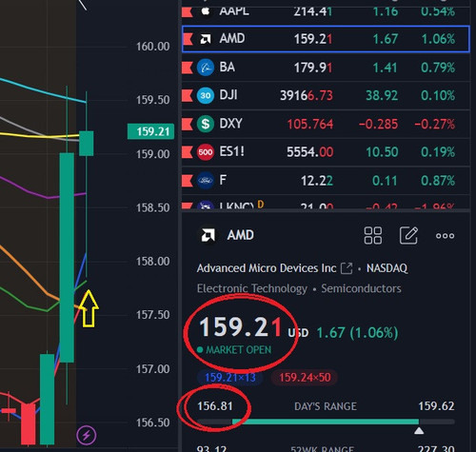Click the Semiconductors industry link
476x452 pixels.
[x=361, y=288]
